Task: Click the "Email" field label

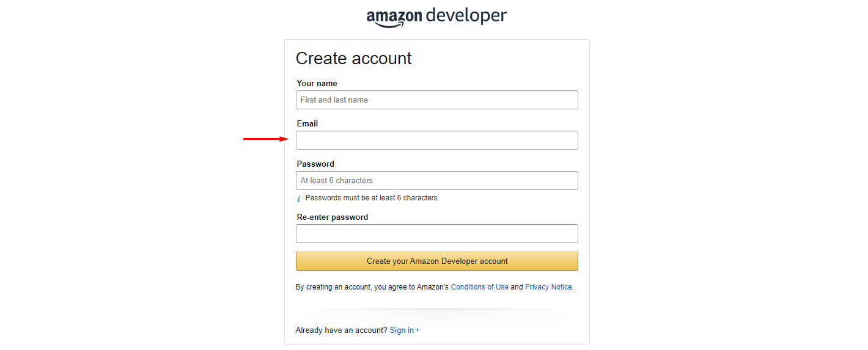Action: click(307, 124)
